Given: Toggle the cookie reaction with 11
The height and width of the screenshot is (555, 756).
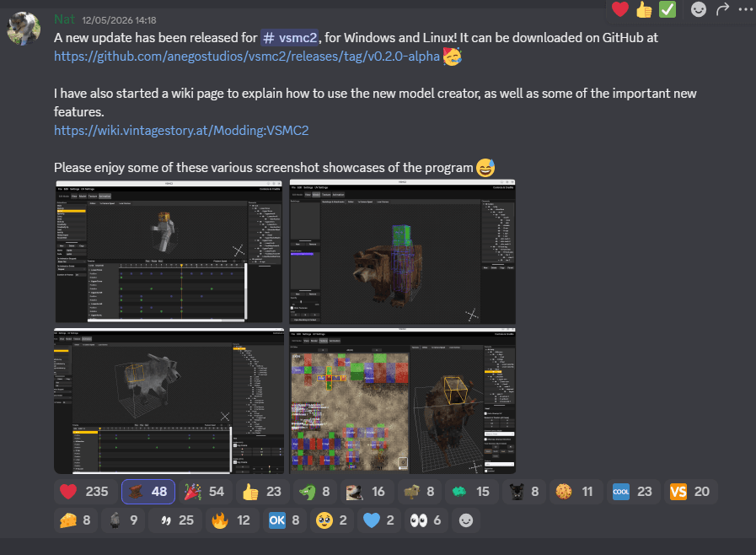Looking at the screenshot, I should pyautogui.click(x=576, y=492).
